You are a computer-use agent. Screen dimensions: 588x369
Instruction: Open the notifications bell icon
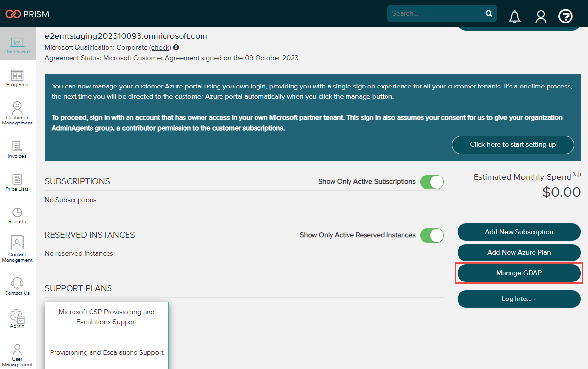[x=514, y=17]
